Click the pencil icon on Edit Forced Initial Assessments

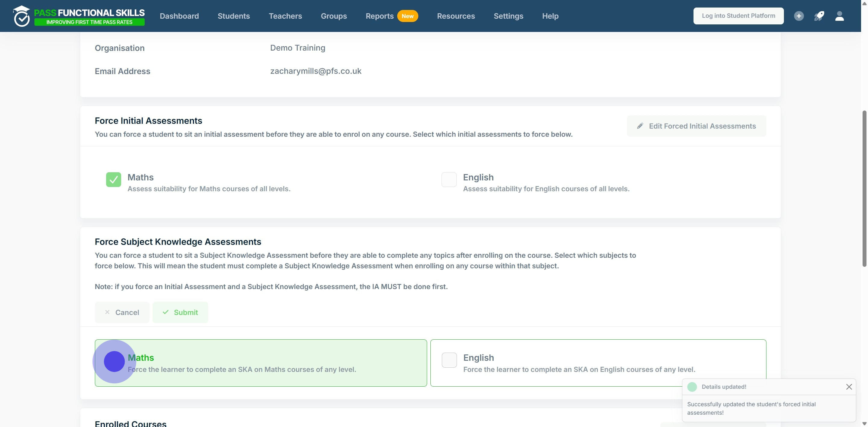(x=640, y=126)
